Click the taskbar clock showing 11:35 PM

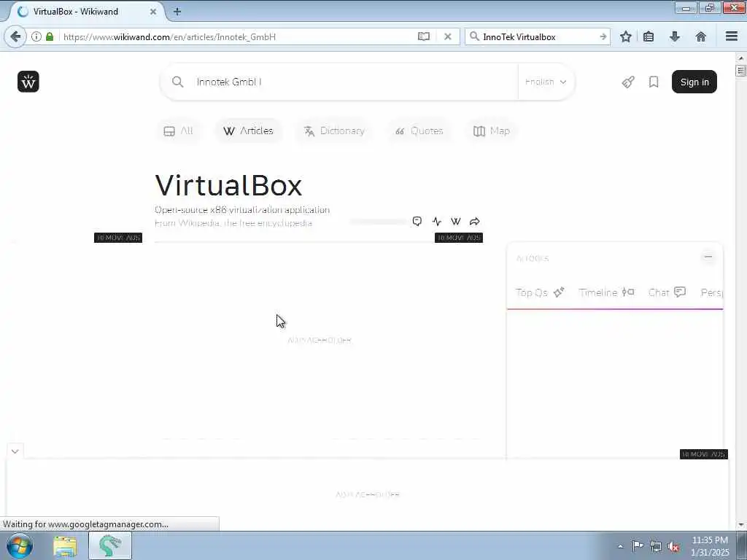pyautogui.click(x=710, y=545)
